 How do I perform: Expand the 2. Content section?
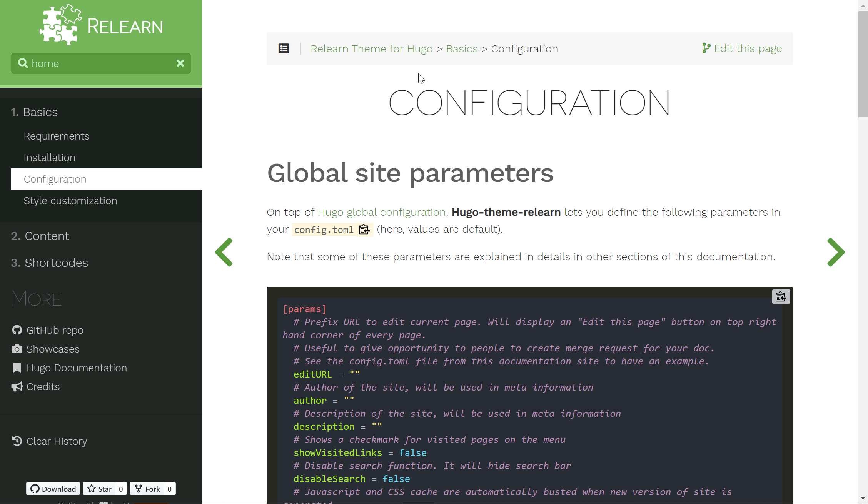pyautogui.click(x=47, y=236)
